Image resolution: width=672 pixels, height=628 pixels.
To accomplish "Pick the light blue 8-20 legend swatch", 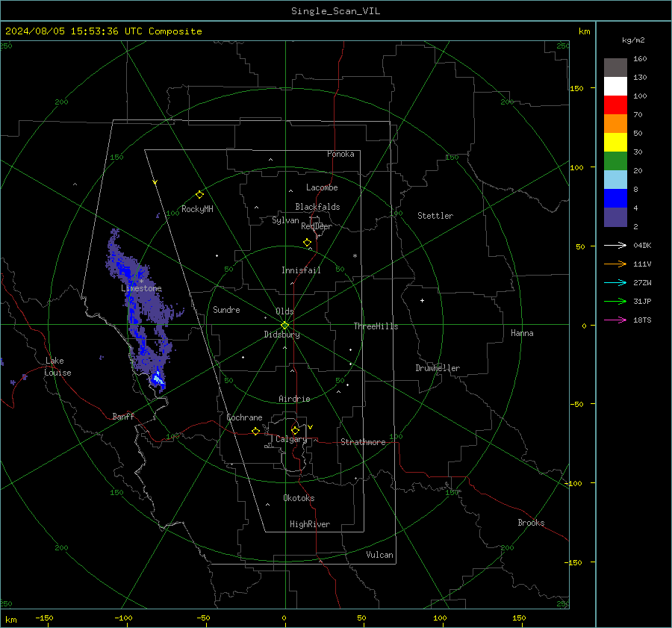I will pyautogui.click(x=615, y=180).
